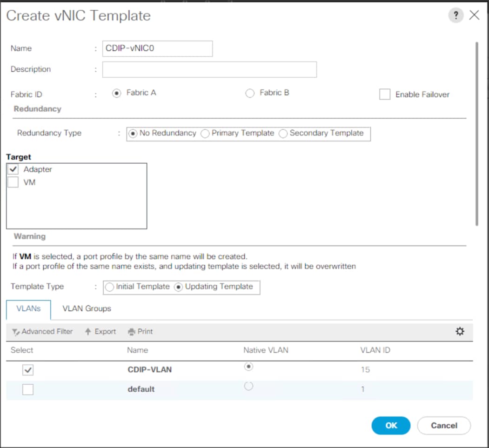This screenshot has height=448, width=489.
Task: Check the VM target option
Action: pos(13,182)
